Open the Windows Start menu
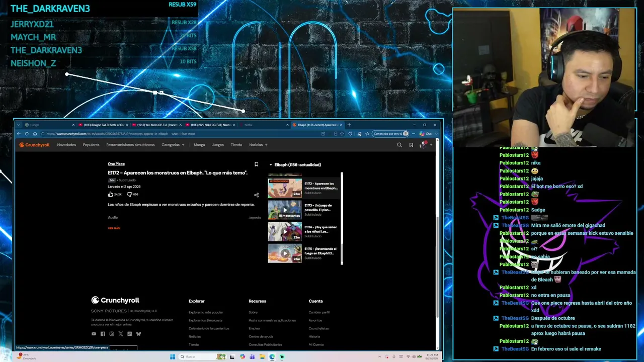Screen dimensions: 644x362 (173, 357)
